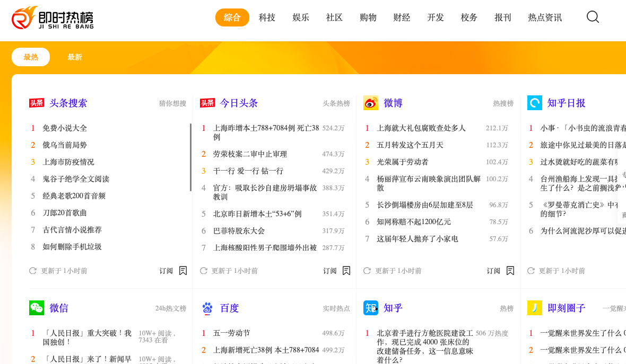
Task: Switch to the 娱乐 category
Action: tap(301, 17)
